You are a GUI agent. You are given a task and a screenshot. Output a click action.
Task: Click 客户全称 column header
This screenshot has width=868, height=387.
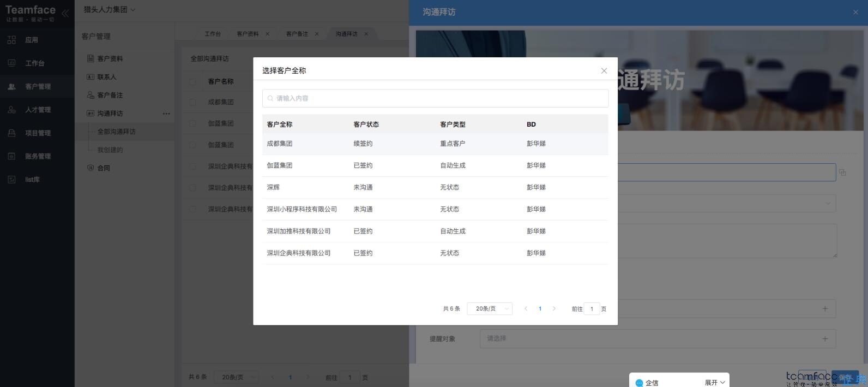[280, 124]
